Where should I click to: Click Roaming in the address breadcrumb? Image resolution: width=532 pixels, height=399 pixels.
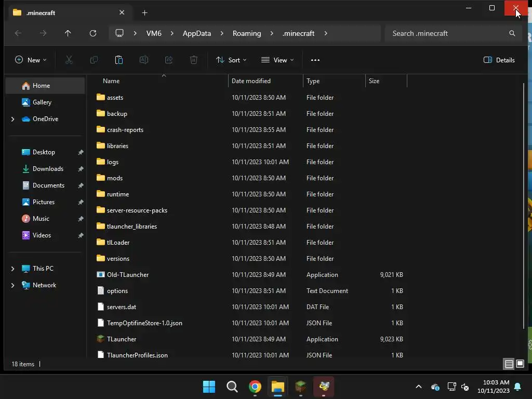pyautogui.click(x=247, y=33)
